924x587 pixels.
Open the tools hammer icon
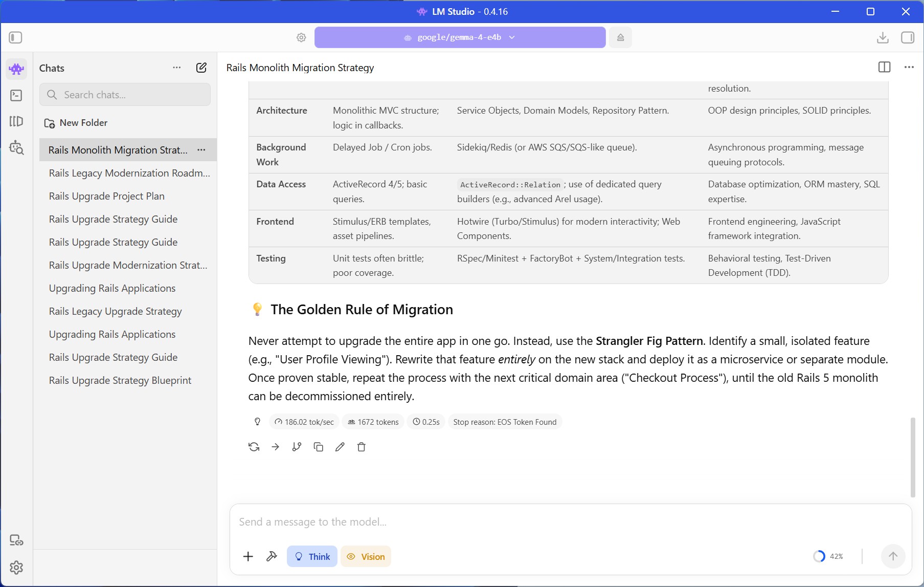[272, 556]
